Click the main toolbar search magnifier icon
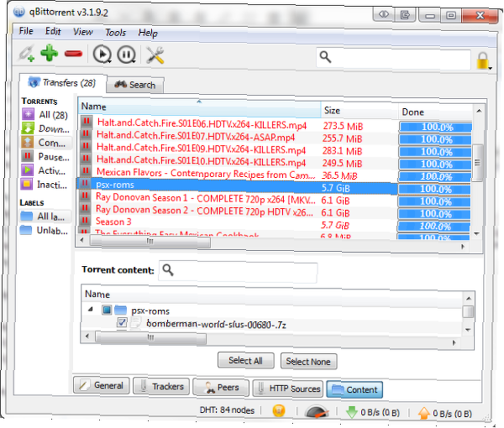The height and width of the screenshot is (428, 504). point(325,57)
